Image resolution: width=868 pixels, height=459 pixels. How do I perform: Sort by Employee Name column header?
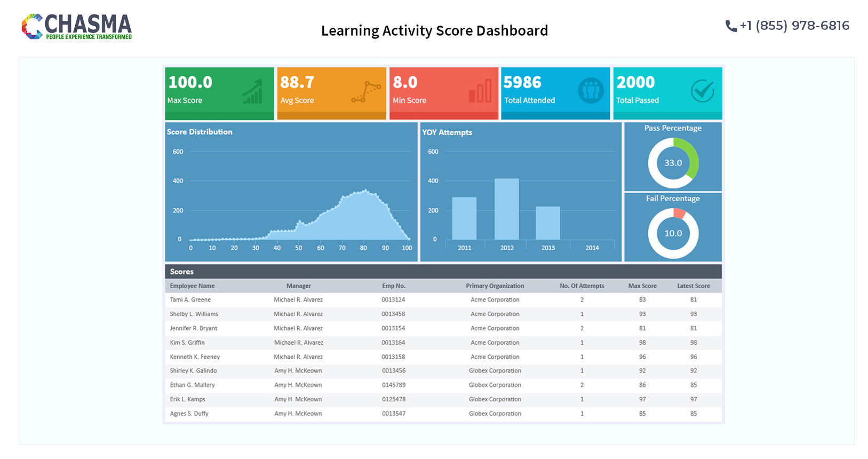click(192, 286)
